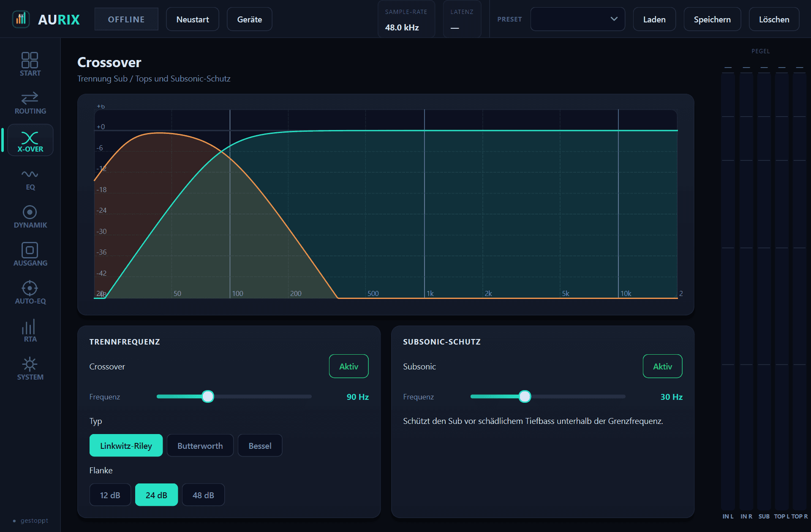This screenshot has height=532, width=811.
Task: Select the X-OVER crossover icon
Action: [x=30, y=138]
